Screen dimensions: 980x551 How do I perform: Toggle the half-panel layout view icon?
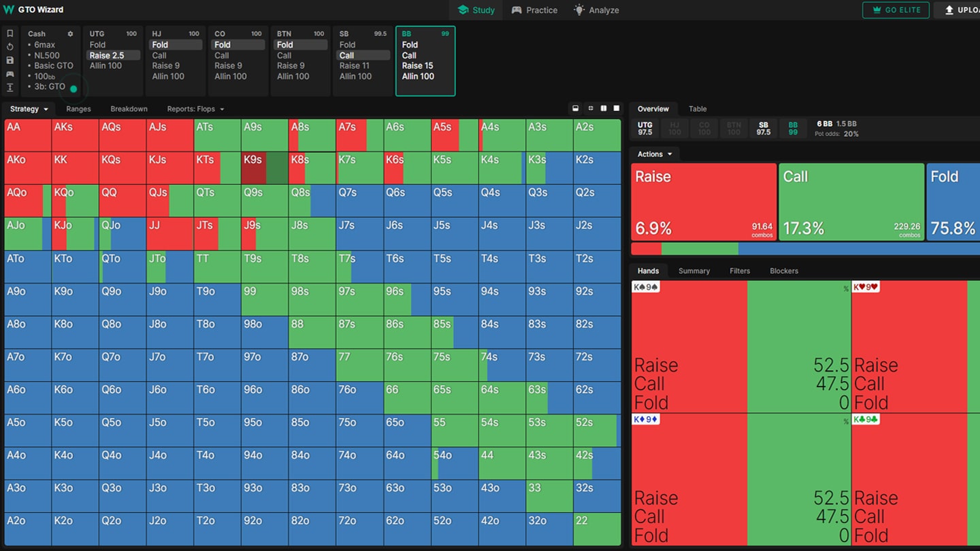576,108
